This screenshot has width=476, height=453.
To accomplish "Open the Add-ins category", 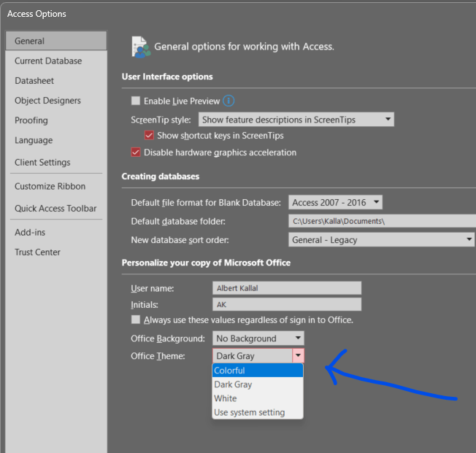I will [x=56, y=232].
